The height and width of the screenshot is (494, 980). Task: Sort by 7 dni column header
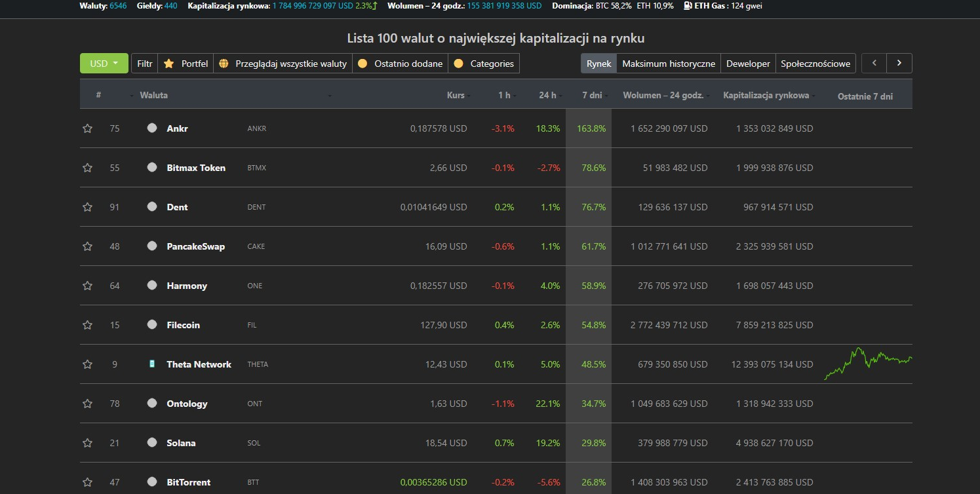(x=592, y=95)
